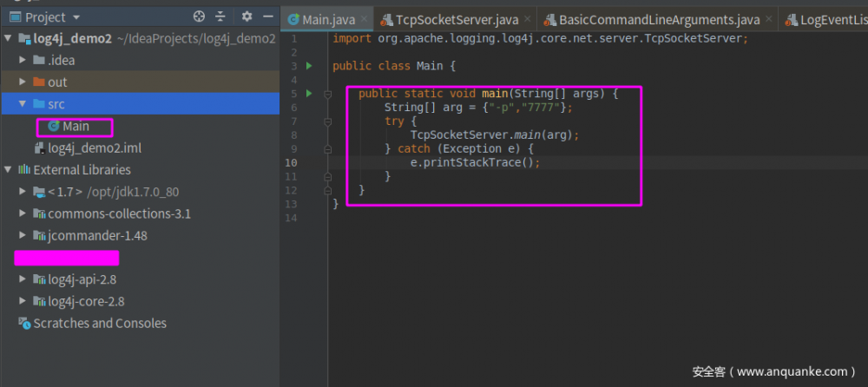Click commons-collections-3.1 library icon

(39, 213)
